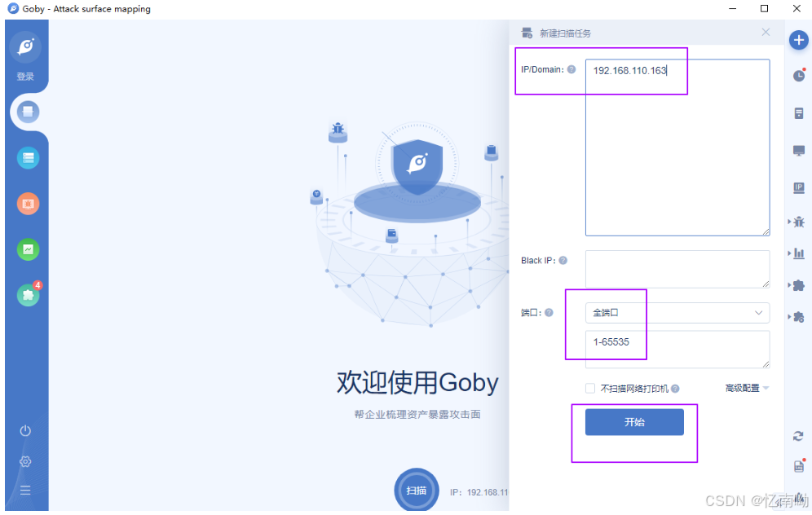Open the assets server icon in left sidebar
812x515 pixels.
28,158
